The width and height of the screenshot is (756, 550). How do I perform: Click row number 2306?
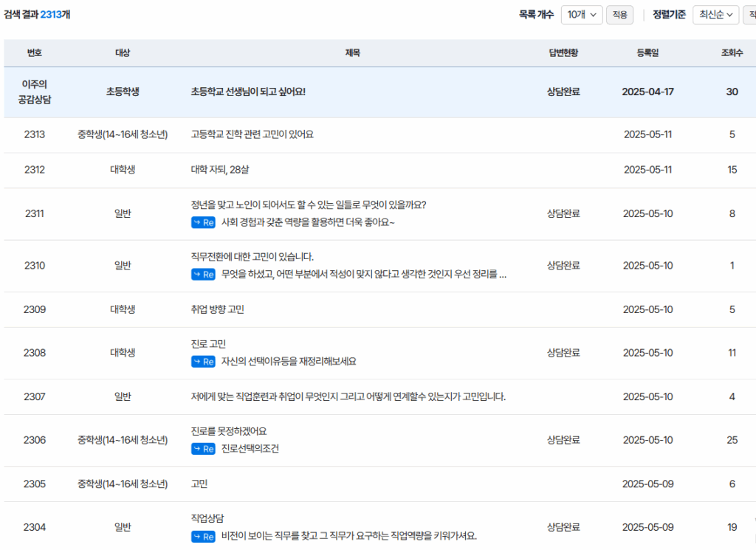click(x=35, y=440)
